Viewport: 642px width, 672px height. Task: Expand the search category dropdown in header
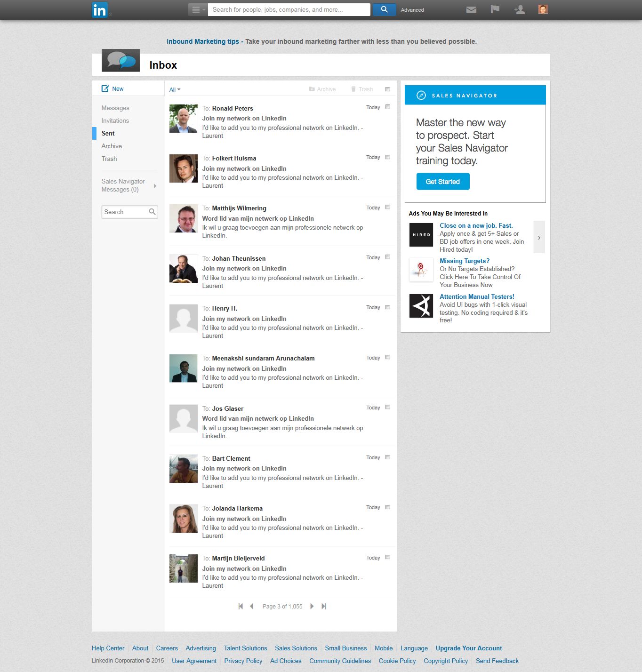pyautogui.click(x=198, y=9)
